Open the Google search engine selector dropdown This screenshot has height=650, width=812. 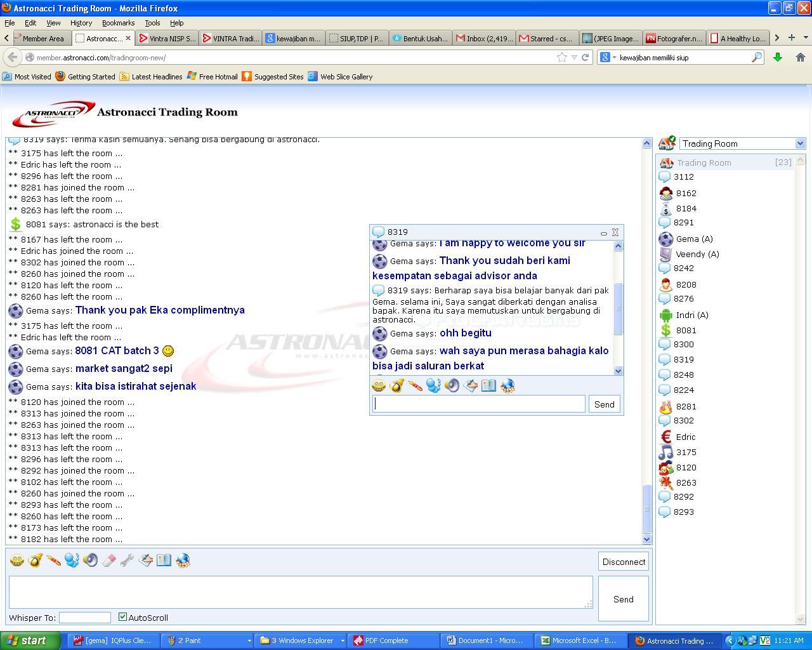click(607, 57)
